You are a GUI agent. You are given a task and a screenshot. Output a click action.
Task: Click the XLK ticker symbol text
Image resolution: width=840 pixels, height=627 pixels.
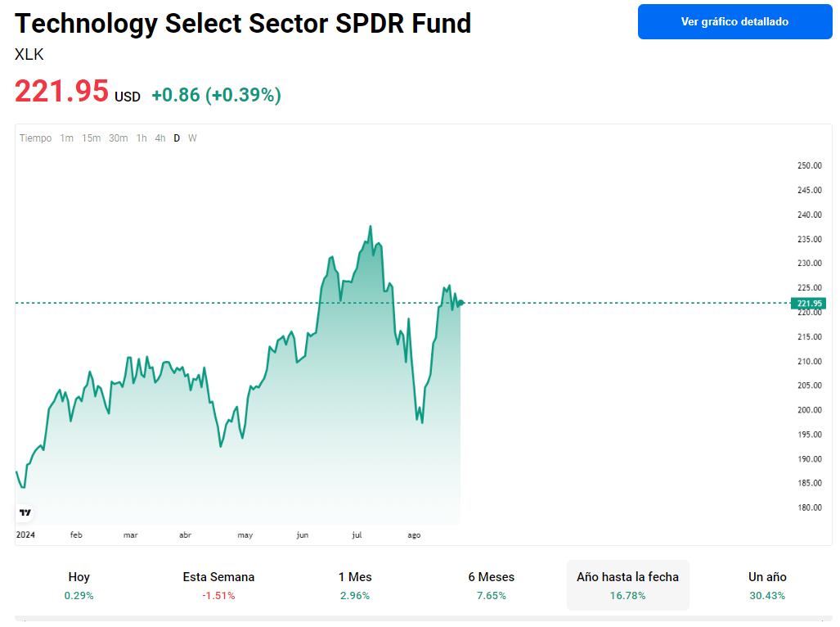coord(29,55)
